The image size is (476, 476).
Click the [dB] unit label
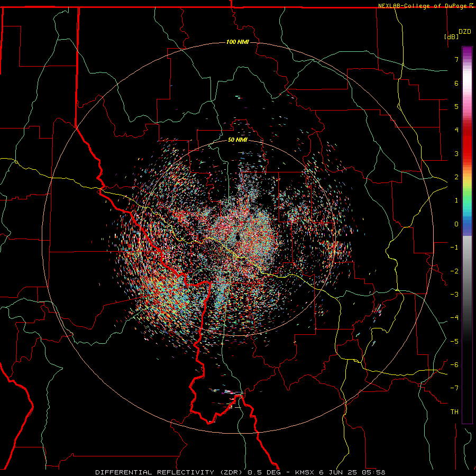[x=452, y=36]
